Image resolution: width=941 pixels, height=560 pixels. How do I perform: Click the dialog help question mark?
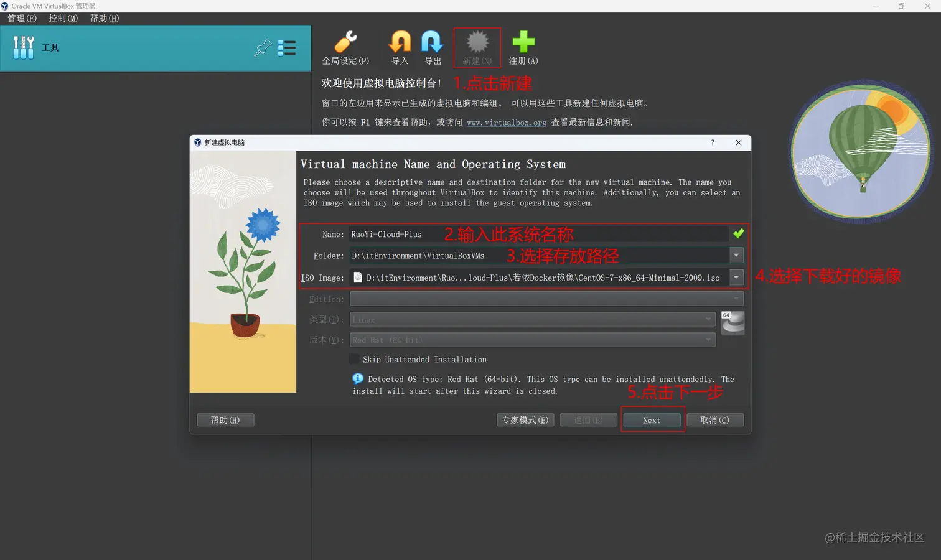[x=713, y=142]
